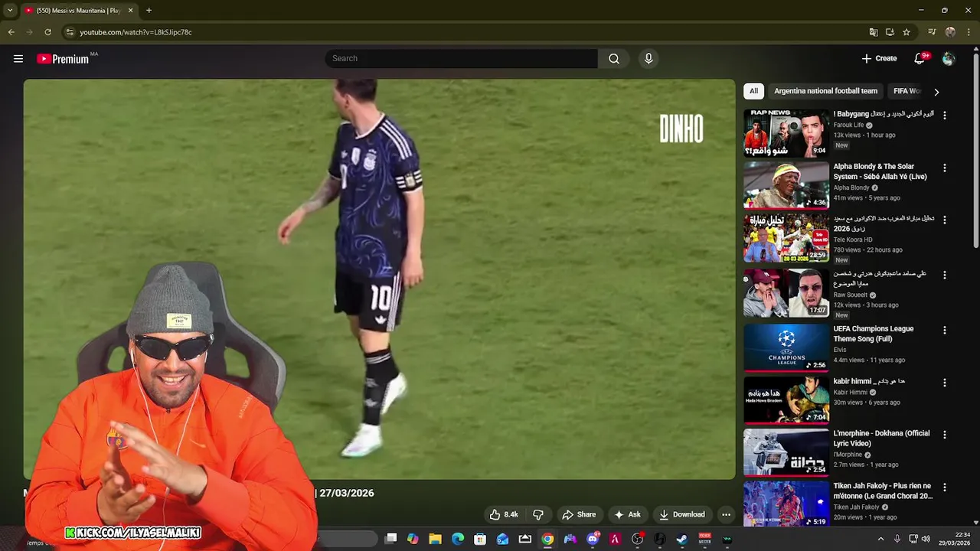
Task: Select the All filter chip
Action: pos(753,91)
